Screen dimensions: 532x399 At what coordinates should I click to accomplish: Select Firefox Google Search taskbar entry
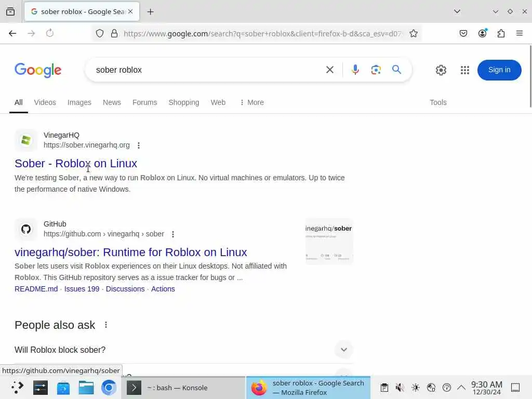click(308, 388)
